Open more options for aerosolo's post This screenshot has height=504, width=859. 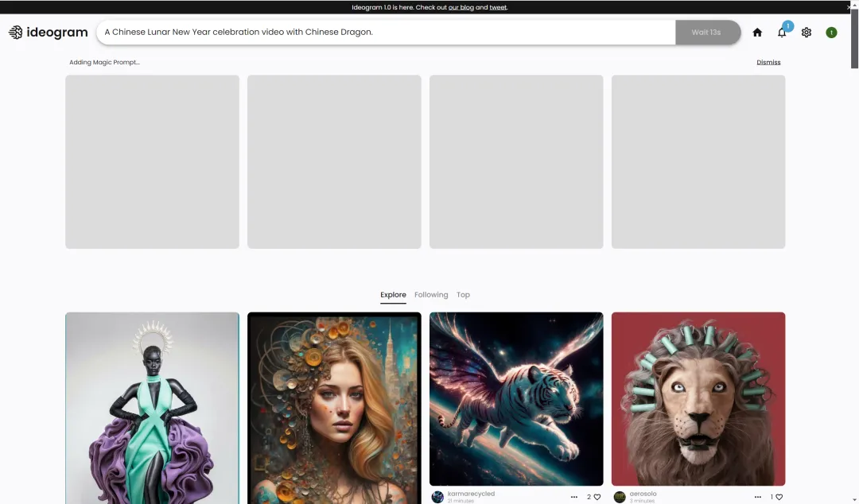pyautogui.click(x=756, y=497)
